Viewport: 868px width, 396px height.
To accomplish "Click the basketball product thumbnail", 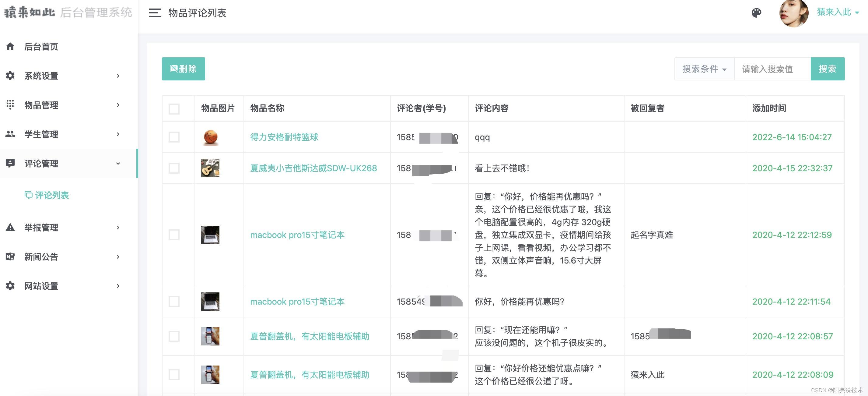I will [211, 137].
